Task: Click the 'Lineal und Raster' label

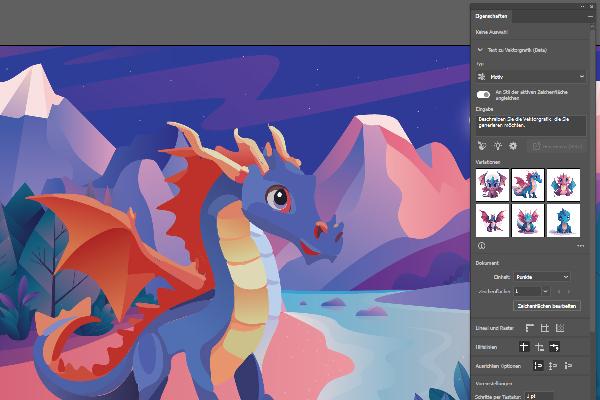Action: click(x=494, y=328)
